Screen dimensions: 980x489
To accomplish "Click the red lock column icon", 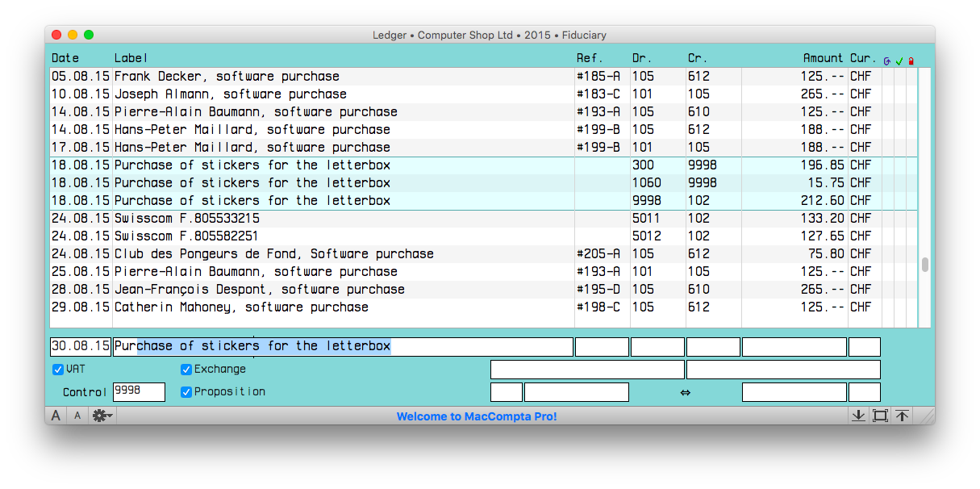I will (911, 61).
